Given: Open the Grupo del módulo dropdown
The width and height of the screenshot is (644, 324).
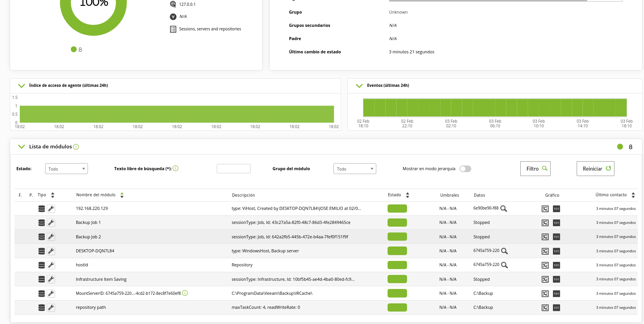Looking at the screenshot, I should [x=355, y=169].
